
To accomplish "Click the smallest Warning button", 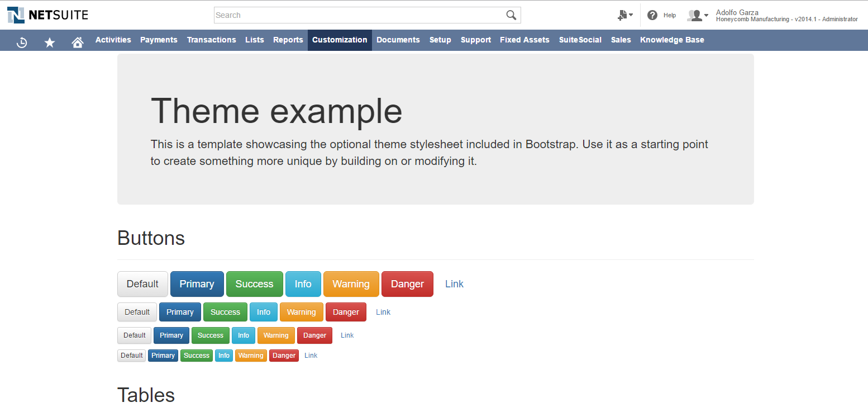I will click(251, 356).
